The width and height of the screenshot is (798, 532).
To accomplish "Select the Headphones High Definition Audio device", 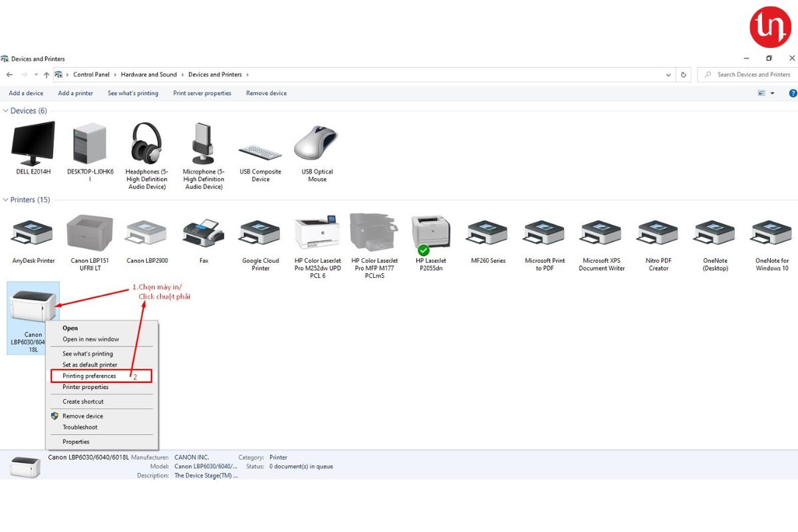I will [x=147, y=156].
